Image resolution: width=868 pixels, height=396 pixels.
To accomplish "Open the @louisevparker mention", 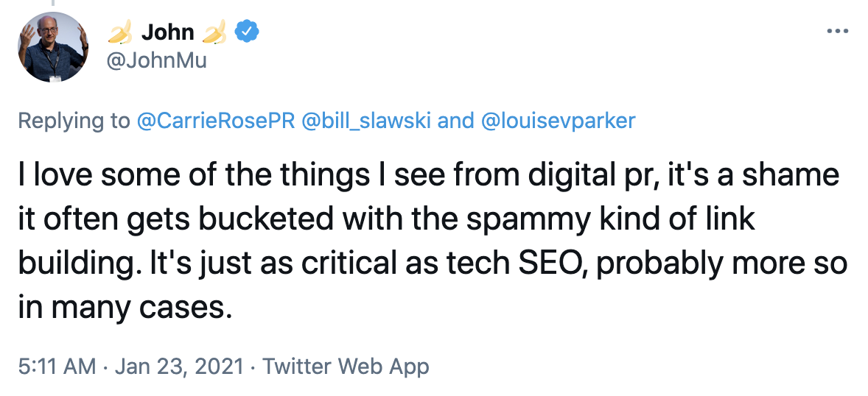I will pos(559,121).
